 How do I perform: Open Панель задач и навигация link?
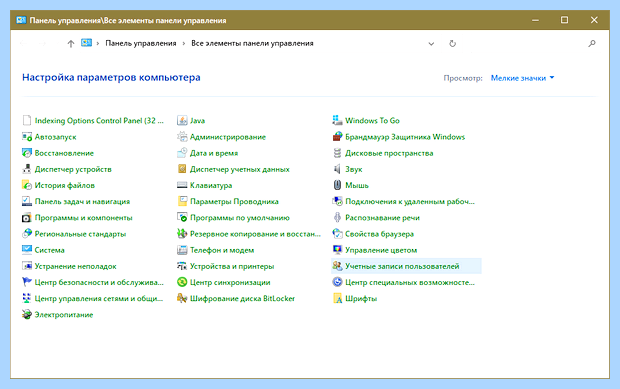pos(82,202)
